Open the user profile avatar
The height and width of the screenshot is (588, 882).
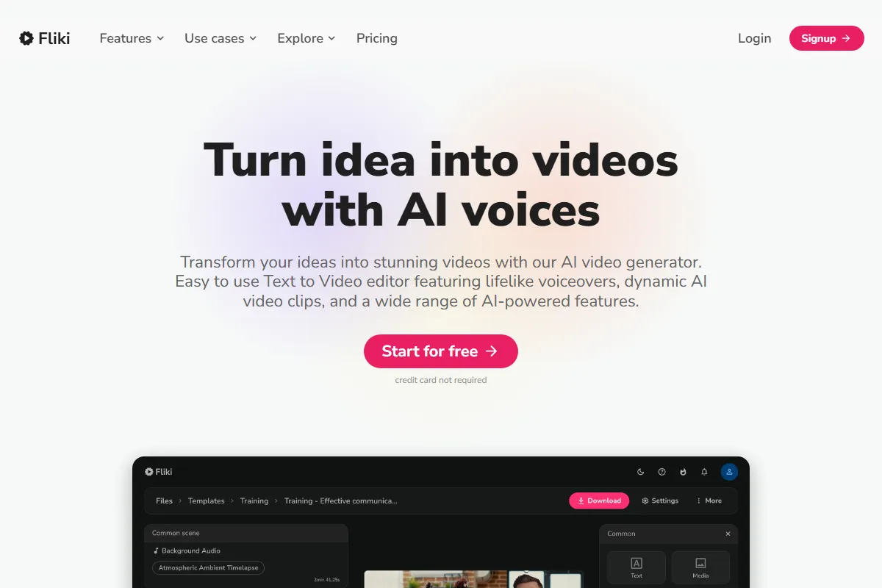[729, 472]
